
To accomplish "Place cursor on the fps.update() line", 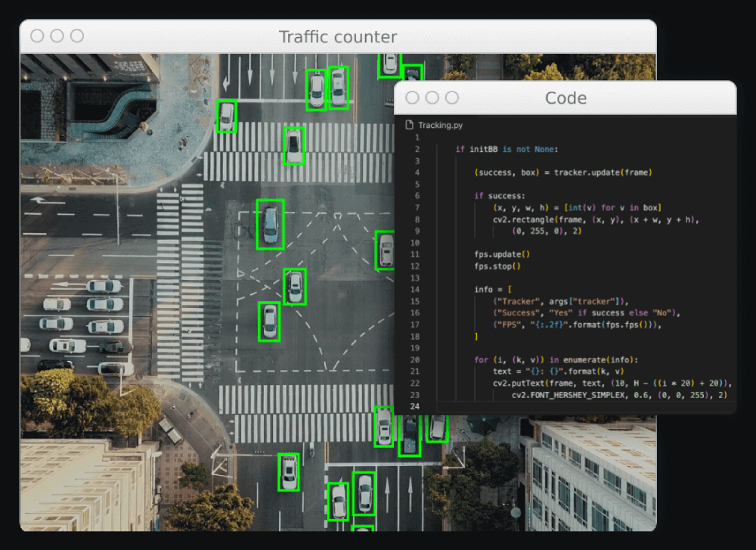I will tap(502, 254).
